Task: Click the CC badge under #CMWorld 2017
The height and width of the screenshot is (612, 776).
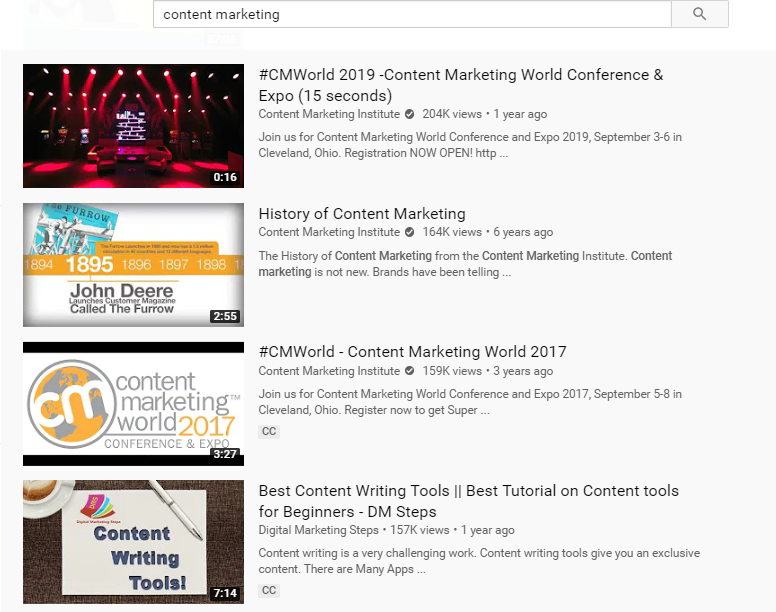Action: click(269, 431)
